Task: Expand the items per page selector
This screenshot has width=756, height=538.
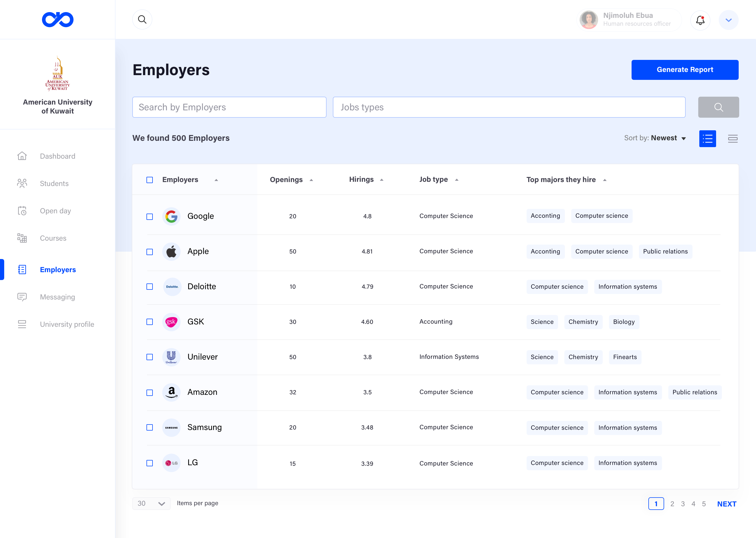Action: click(151, 503)
